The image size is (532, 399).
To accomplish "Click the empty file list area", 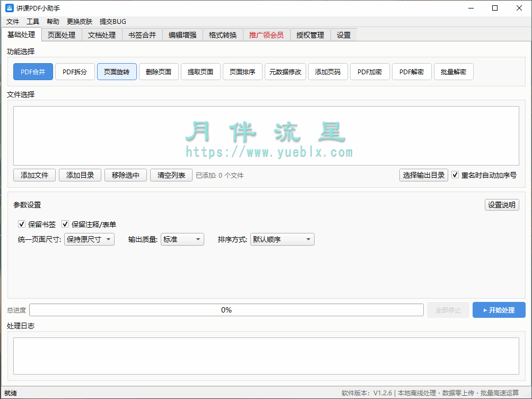I will coord(266,136).
